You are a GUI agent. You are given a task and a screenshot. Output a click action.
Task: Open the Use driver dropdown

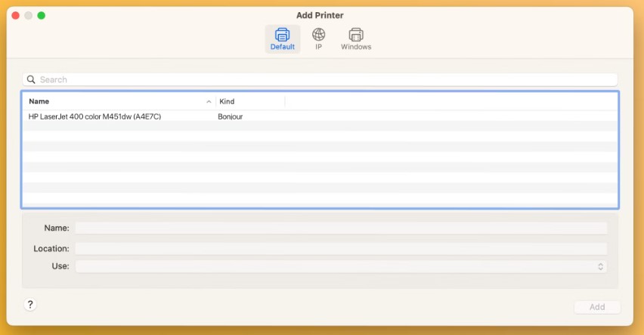pos(341,266)
